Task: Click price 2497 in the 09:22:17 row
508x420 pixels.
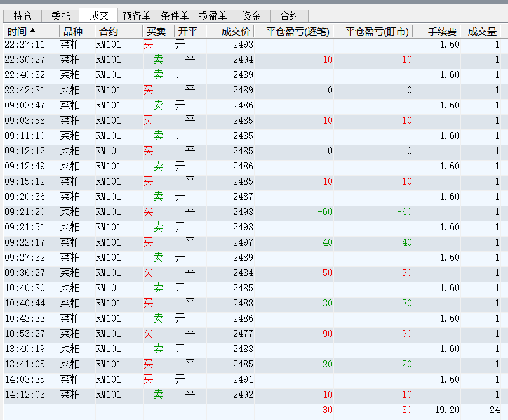Action: [243, 242]
